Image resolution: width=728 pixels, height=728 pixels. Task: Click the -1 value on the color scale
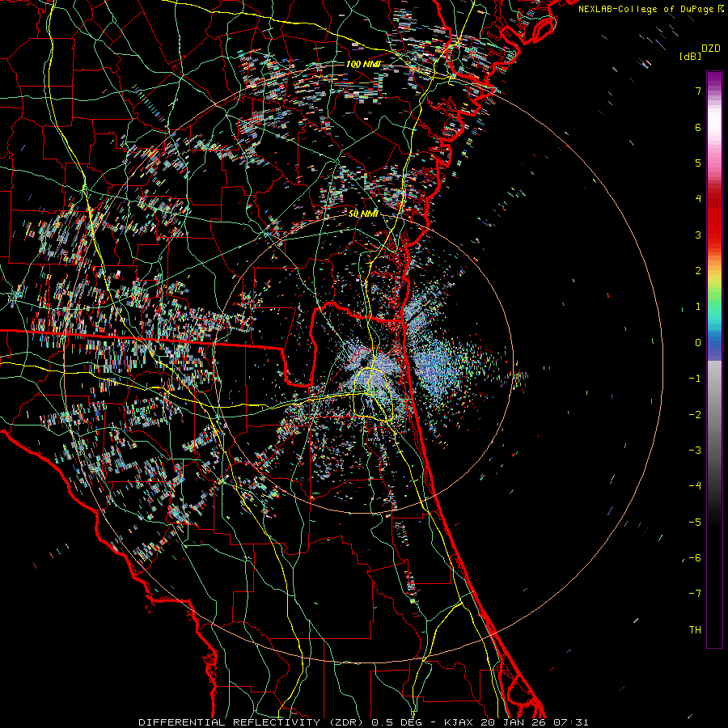(695, 379)
